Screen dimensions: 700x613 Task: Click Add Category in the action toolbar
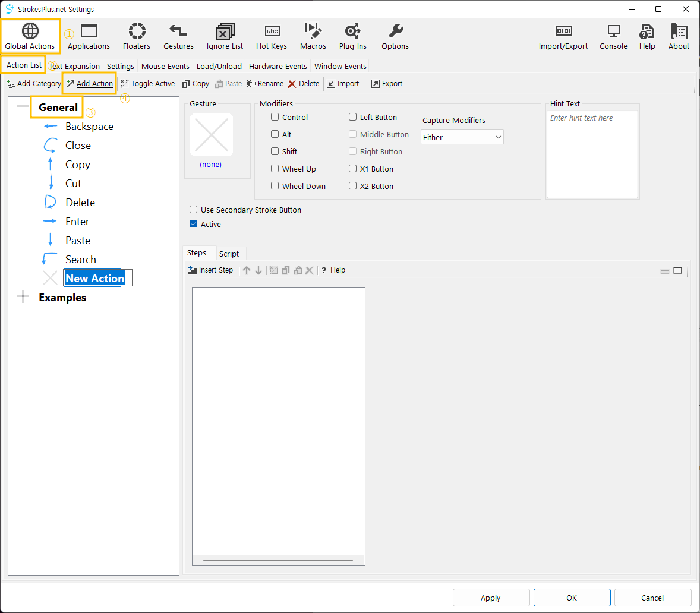pyautogui.click(x=34, y=83)
